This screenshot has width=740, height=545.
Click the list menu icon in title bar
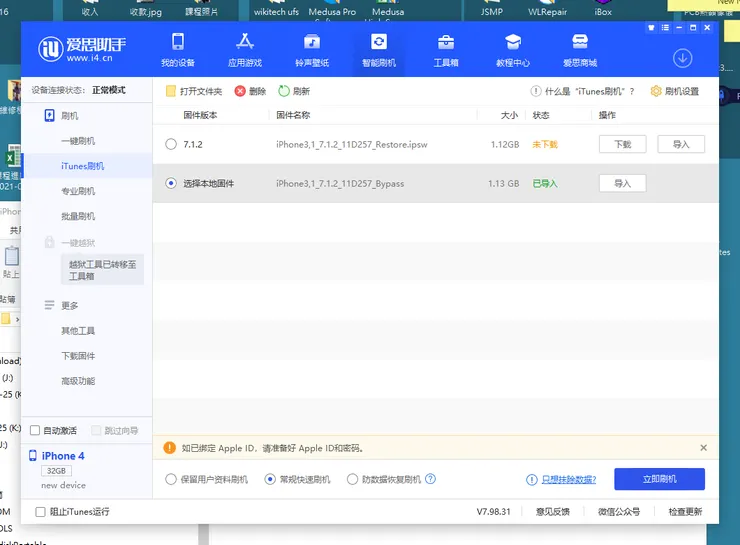(x=665, y=28)
